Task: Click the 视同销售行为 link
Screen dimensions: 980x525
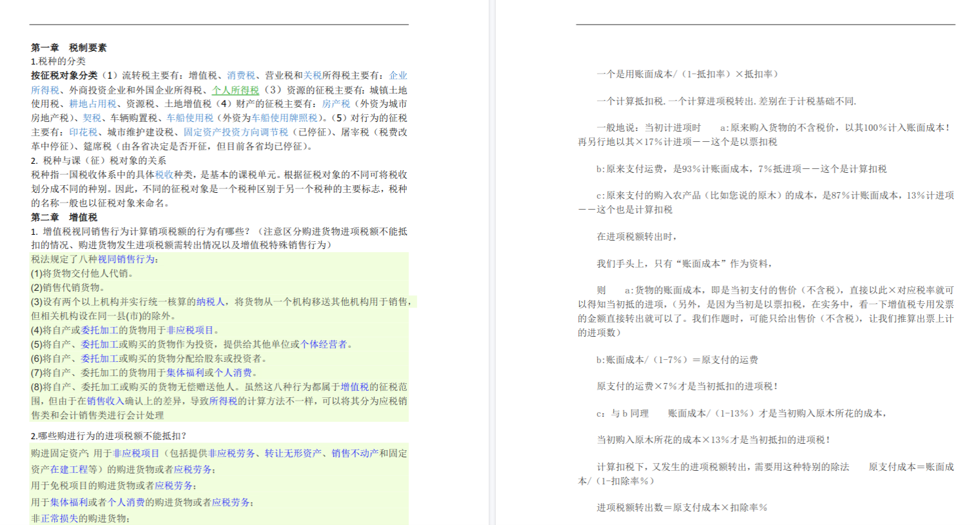Action: tap(126, 259)
